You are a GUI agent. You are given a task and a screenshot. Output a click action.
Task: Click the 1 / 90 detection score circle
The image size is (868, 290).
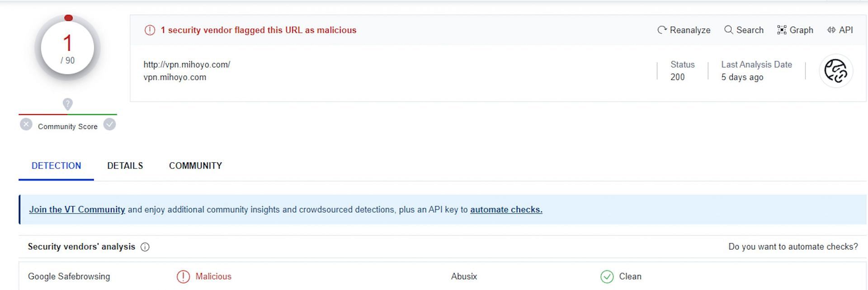(67, 48)
